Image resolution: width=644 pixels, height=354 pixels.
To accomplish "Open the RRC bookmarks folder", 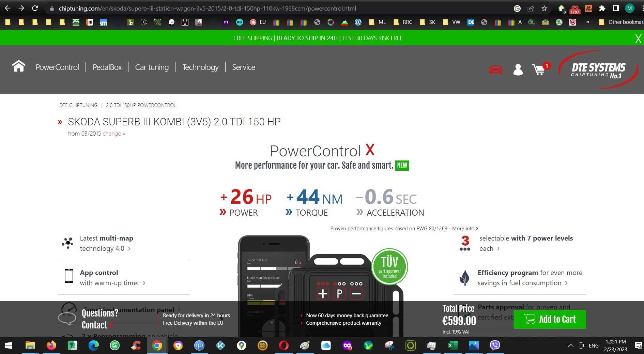I will pos(402,22).
